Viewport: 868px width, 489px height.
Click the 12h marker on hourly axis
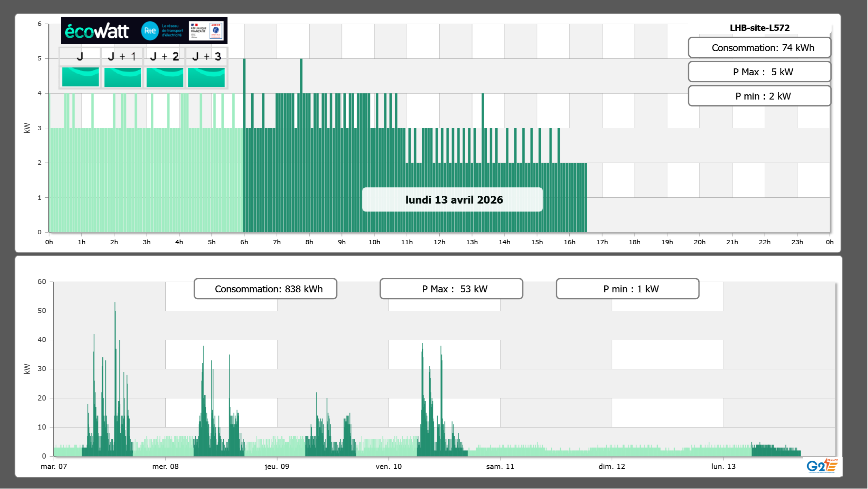click(439, 242)
